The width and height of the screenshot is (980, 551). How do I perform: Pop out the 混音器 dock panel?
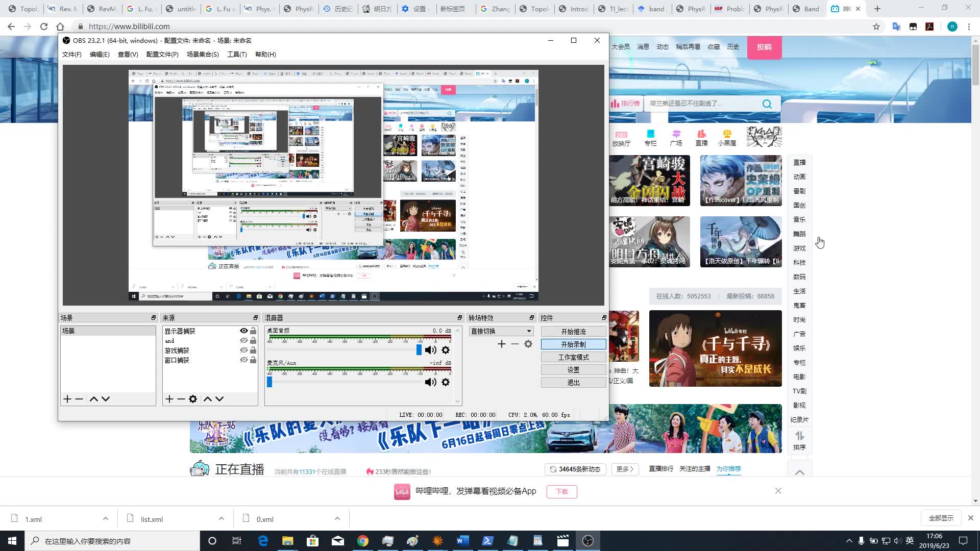pos(459,318)
